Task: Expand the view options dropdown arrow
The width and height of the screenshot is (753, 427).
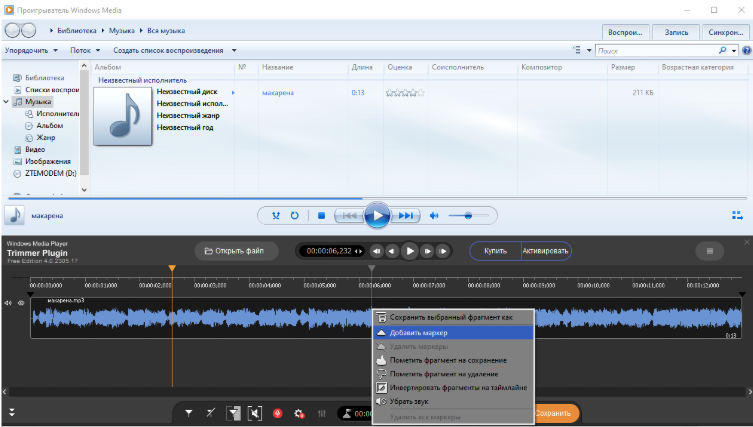Action: (x=589, y=50)
